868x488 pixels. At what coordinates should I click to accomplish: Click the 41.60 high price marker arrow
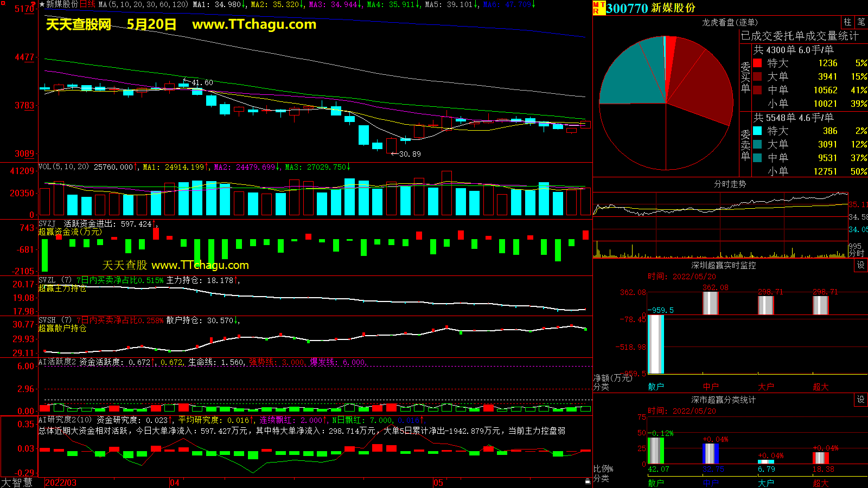[x=186, y=81]
